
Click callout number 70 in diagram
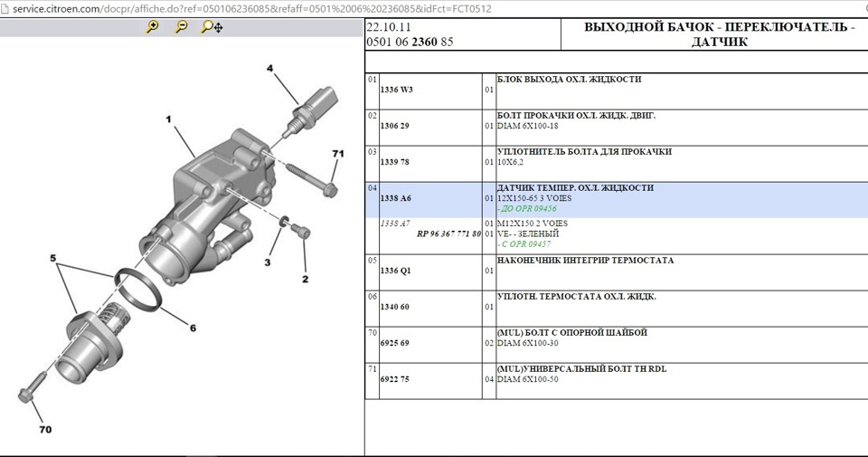coord(45,429)
